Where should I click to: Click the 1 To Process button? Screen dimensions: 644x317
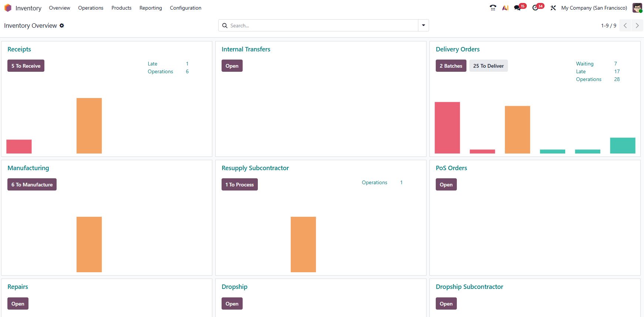coord(240,185)
